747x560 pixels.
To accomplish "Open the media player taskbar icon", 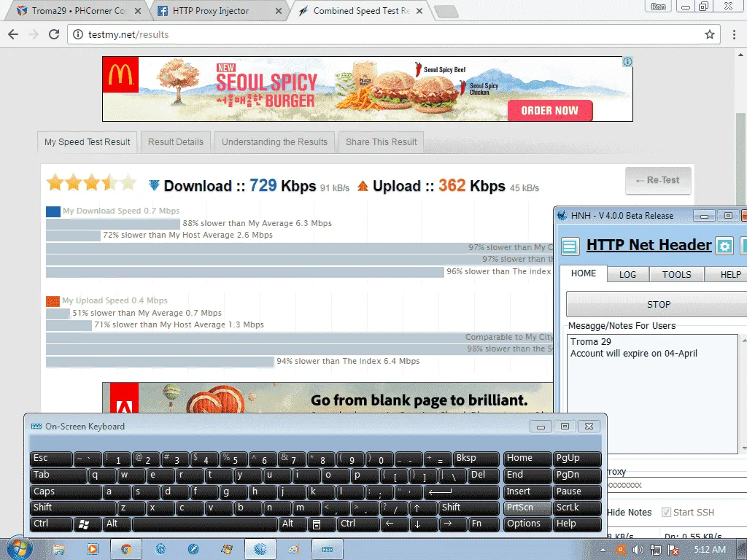I will coord(92,550).
